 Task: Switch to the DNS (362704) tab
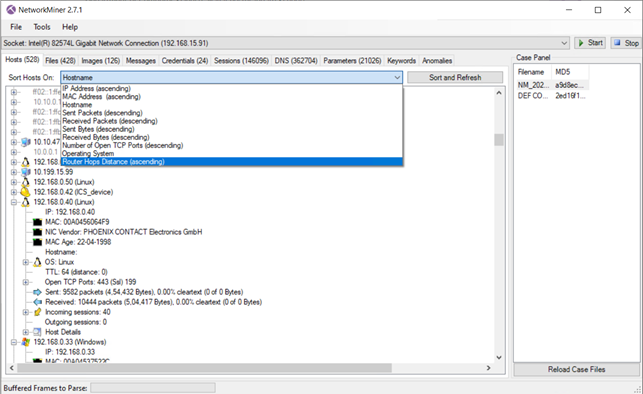(x=296, y=61)
